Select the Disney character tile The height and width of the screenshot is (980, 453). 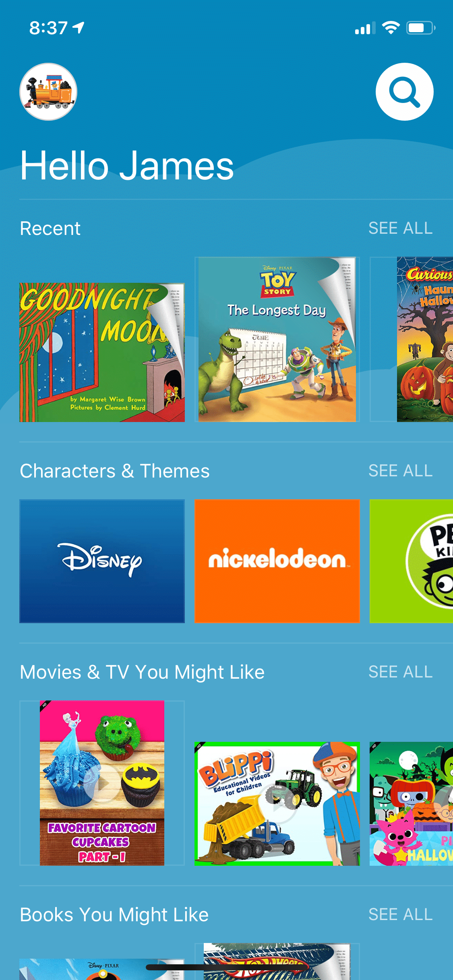click(102, 561)
